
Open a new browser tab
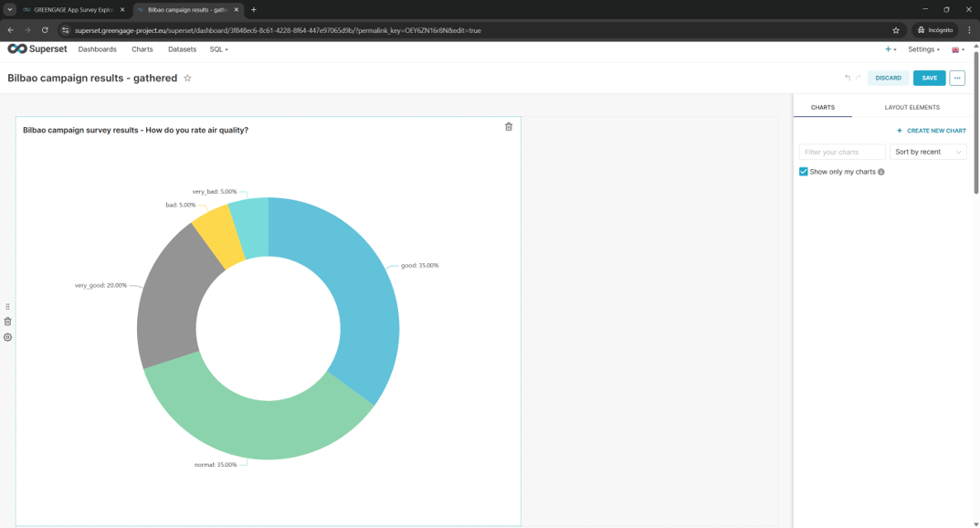point(254,10)
